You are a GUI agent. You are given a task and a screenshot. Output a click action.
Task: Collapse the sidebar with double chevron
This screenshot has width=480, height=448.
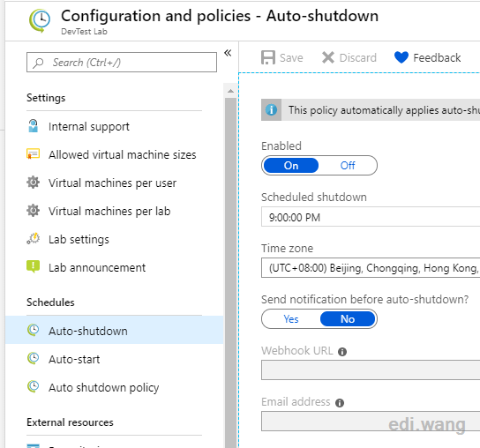tap(228, 53)
